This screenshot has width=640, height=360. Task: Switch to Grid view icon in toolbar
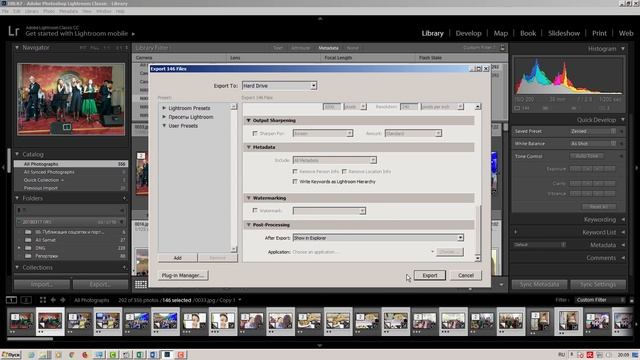point(141,284)
